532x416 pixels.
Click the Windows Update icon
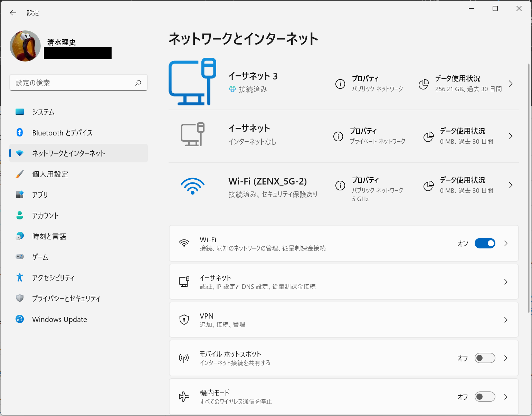20,319
